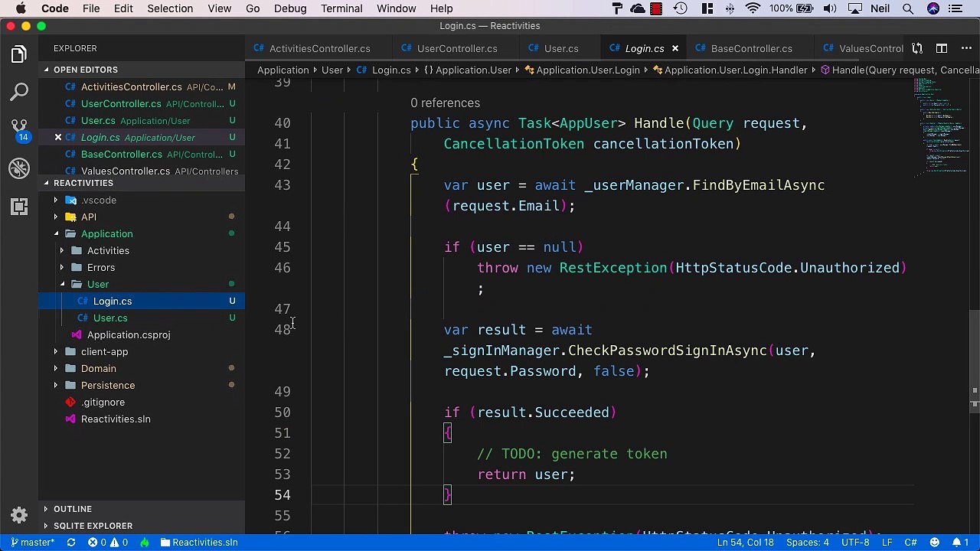Open Source Control view with 14 changes
Screen dimensions: 980x551
(x=19, y=130)
